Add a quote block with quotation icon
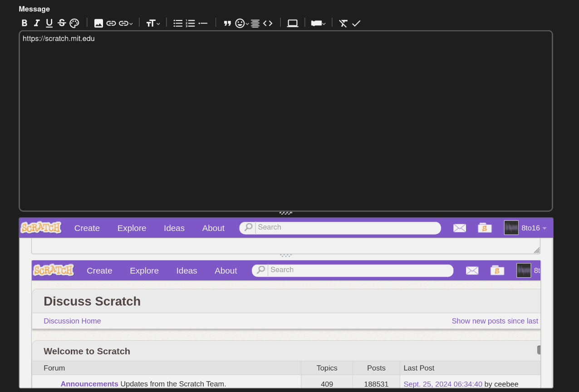Screen dimensions: 579x392 227,23
